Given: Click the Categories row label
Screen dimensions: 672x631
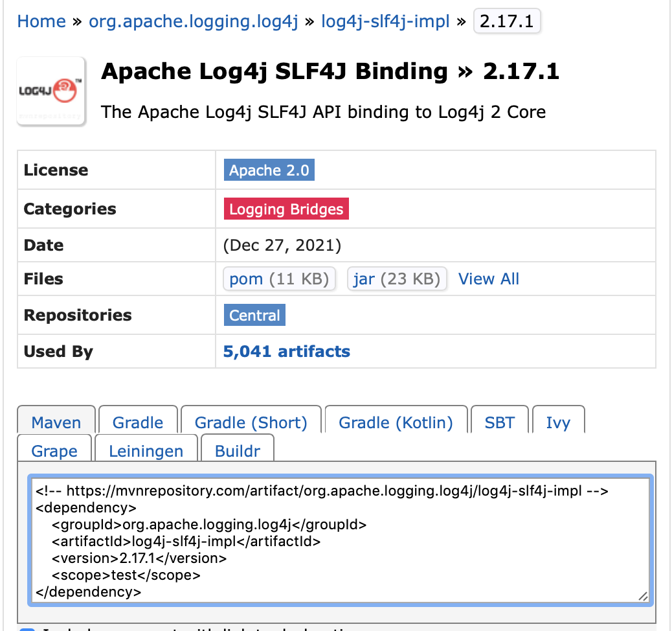Looking at the screenshot, I should 70,209.
